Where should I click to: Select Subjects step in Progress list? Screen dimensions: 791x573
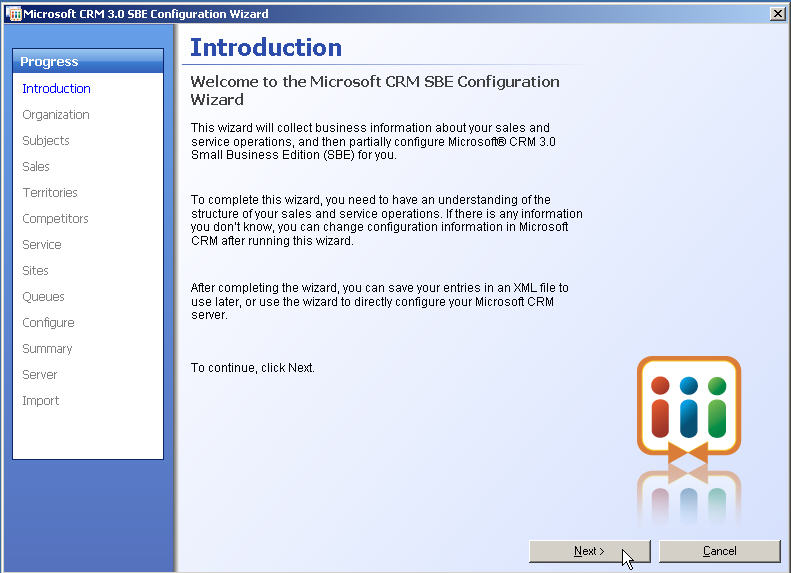pyautogui.click(x=46, y=141)
